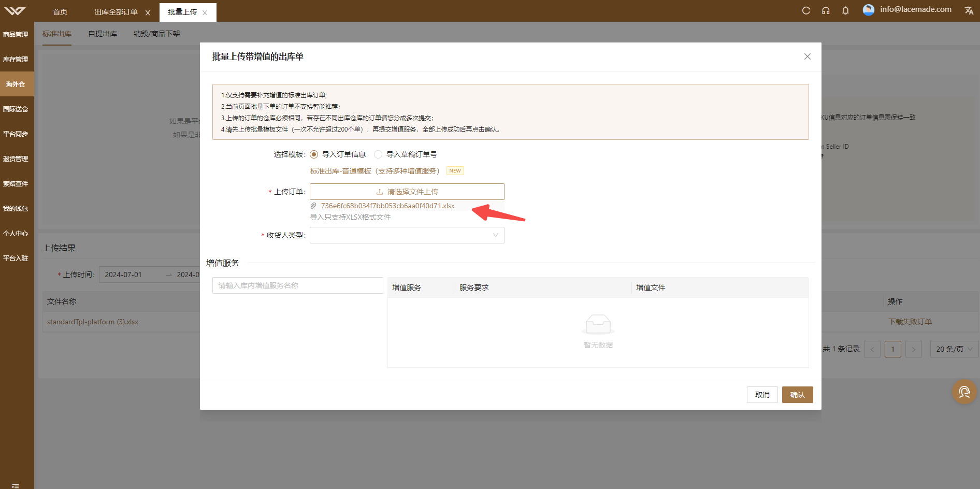Click 请选择文件上传 upload button
The height and width of the screenshot is (489, 980).
pos(407,192)
